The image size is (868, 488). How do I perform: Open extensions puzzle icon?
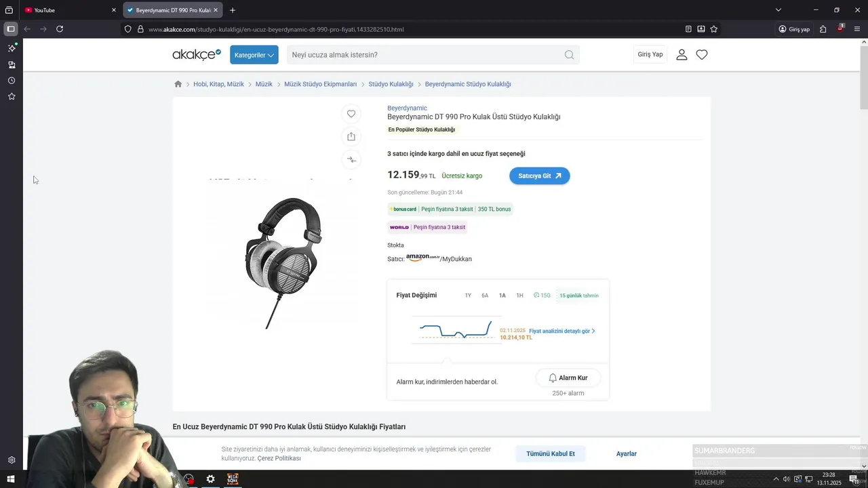[x=823, y=29]
